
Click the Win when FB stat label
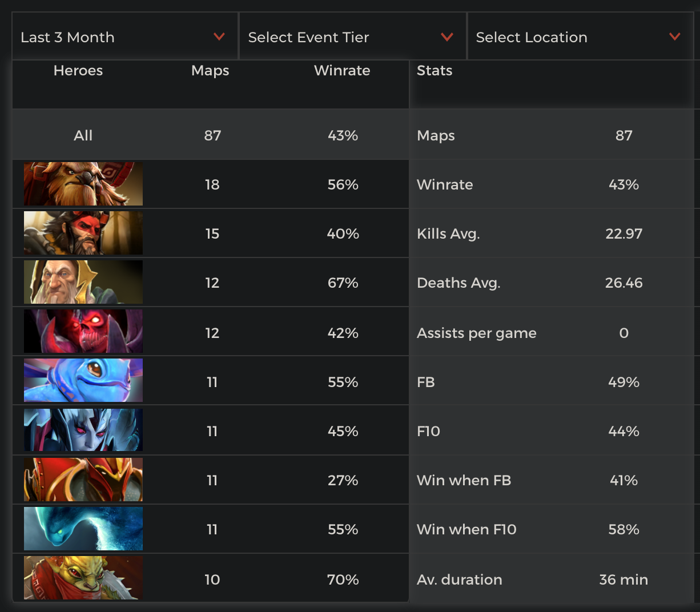(x=464, y=480)
